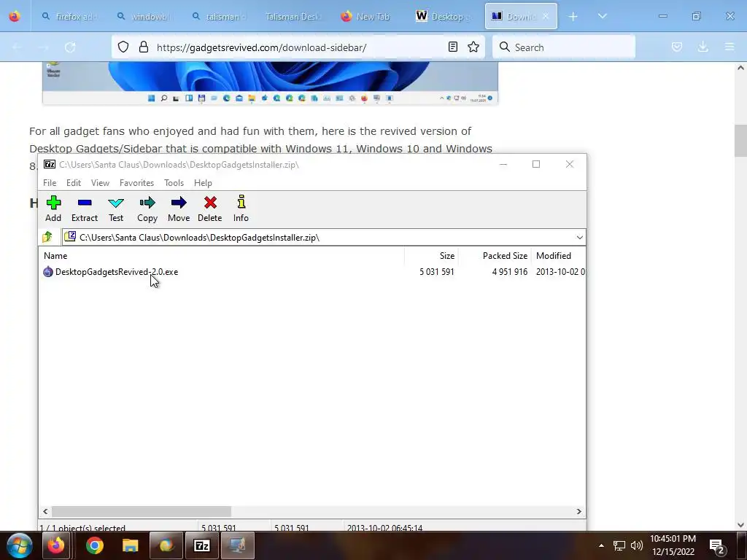Toggle Firefox reader view icon
Screen dimensions: 747x560
coord(452,47)
